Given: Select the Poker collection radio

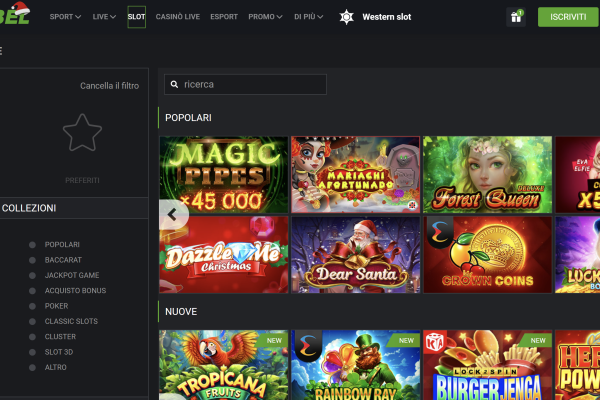Looking at the screenshot, I should tap(33, 306).
